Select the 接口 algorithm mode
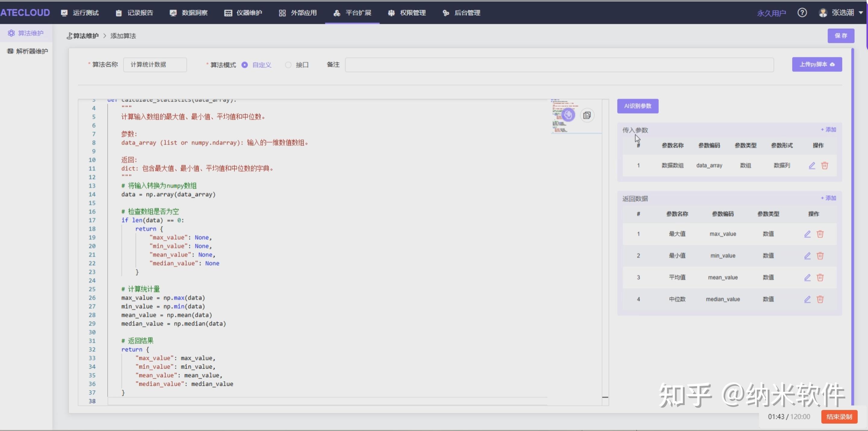 click(288, 65)
